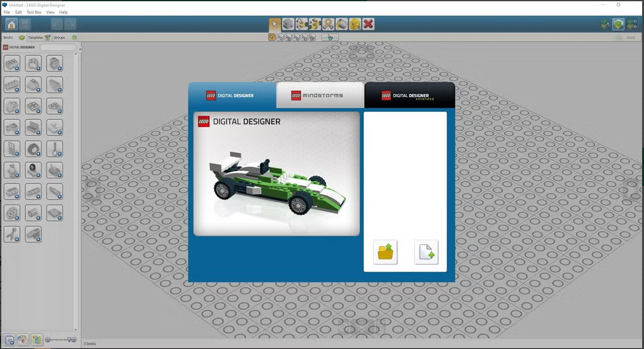The width and height of the screenshot is (644, 349).
Task: Open the cylinder bricks category
Action: [x=33, y=213]
